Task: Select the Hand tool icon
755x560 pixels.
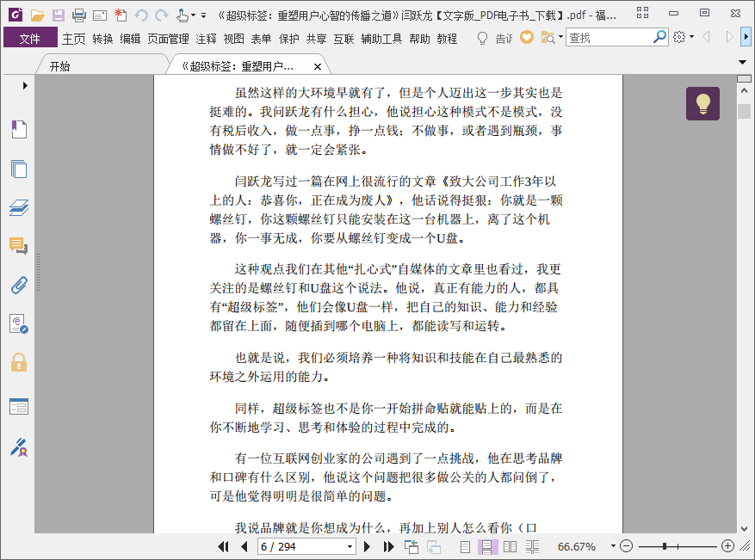Action: click(182, 15)
